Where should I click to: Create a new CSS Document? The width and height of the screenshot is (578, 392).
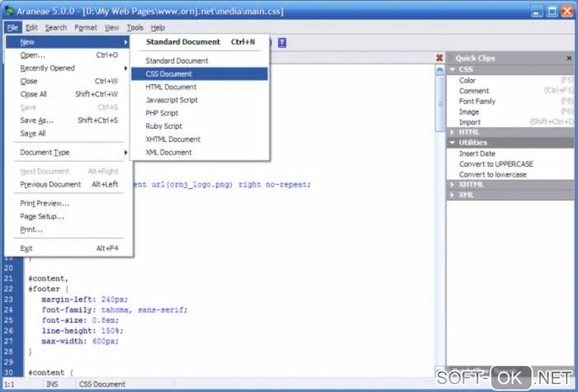pyautogui.click(x=199, y=74)
